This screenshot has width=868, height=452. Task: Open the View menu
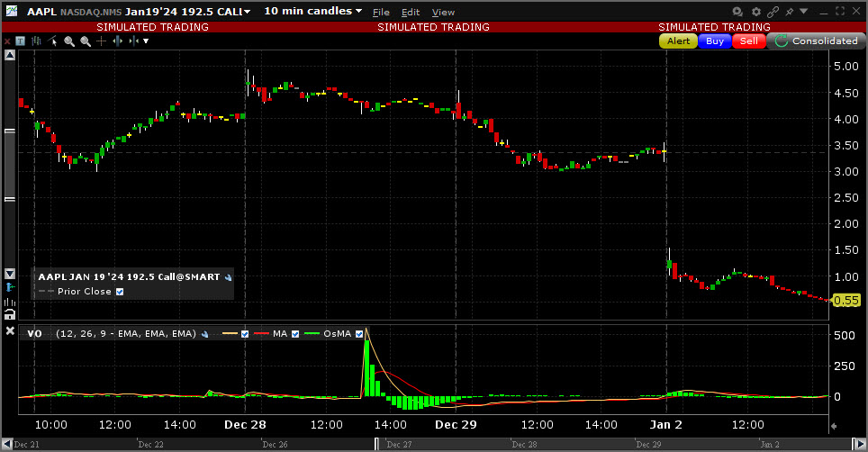[x=443, y=13]
